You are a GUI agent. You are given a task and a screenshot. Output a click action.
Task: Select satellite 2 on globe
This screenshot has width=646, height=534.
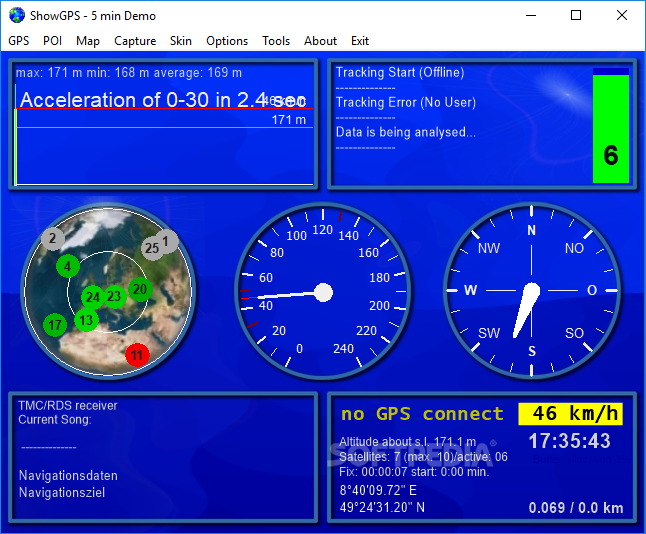click(x=53, y=239)
